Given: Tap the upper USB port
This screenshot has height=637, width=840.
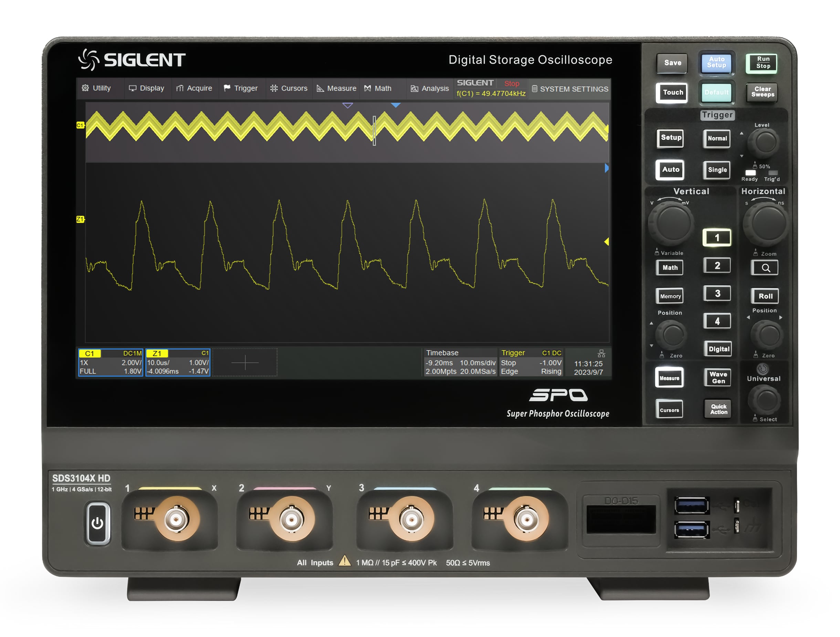Looking at the screenshot, I should (x=692, y=506).
